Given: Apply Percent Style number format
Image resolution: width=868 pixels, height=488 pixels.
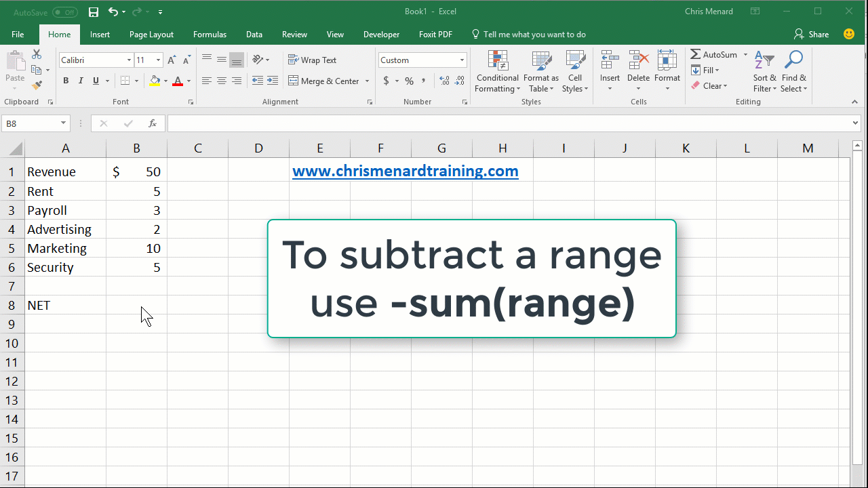Looking at the screenshot, I should point(409,81).
